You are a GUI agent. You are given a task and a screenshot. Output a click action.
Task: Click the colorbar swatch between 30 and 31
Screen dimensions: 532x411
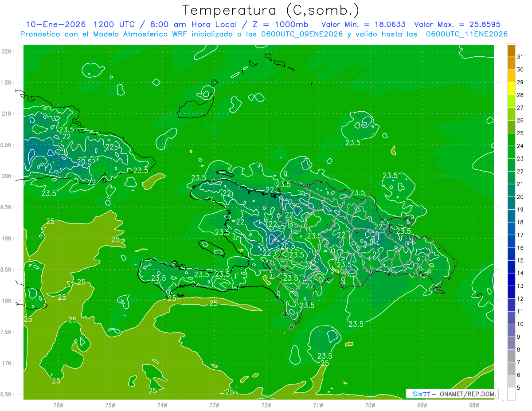coord(511,63)
